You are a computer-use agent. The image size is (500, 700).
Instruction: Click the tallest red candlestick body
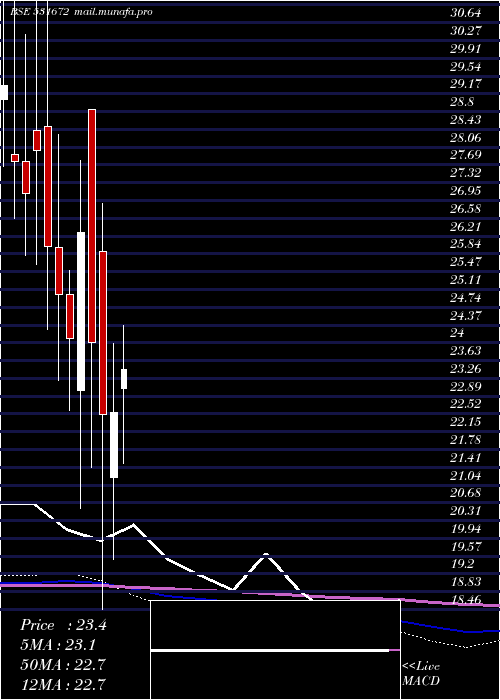92,226
